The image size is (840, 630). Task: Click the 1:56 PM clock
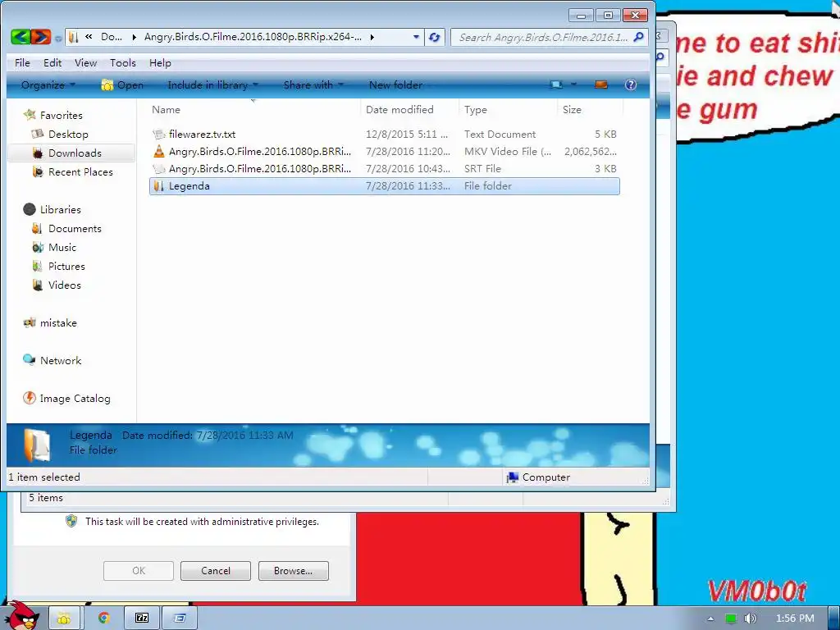795,619
